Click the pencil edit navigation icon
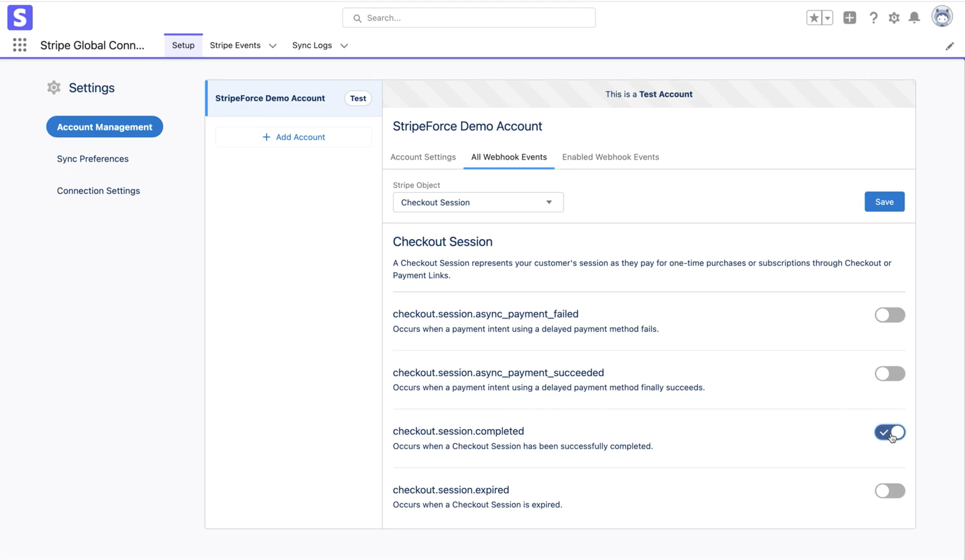This screenshot has width=965, height=560. (x=949, y=46)
